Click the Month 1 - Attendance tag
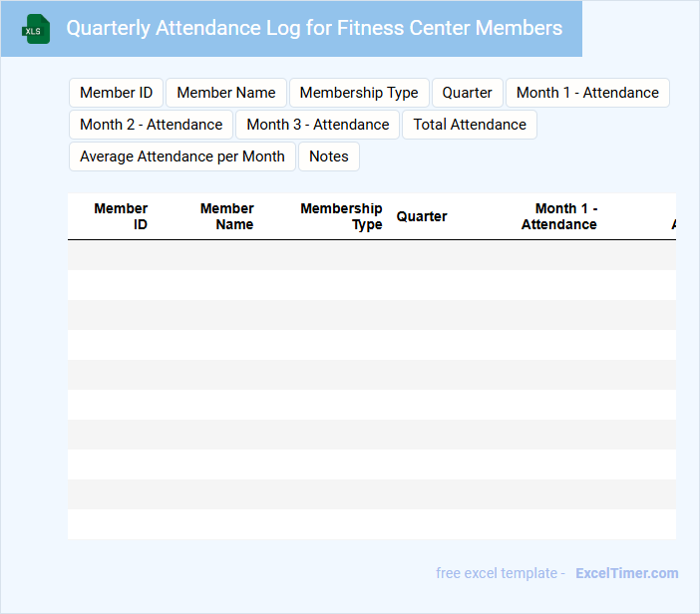The height and width of the screenshot is (614, 700). pyautogui.click(x=587, y=93)
